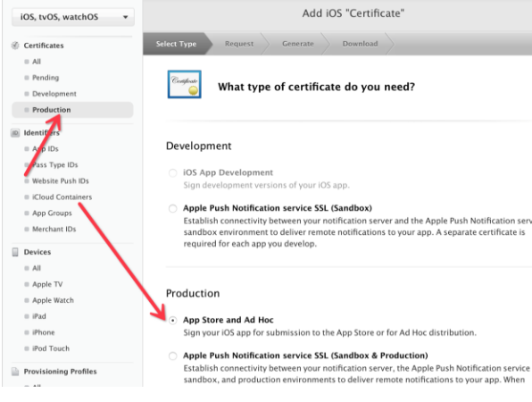Screen dimensions: 532x402
Task: Open Identifiers section header
Action: pos(41,133)
